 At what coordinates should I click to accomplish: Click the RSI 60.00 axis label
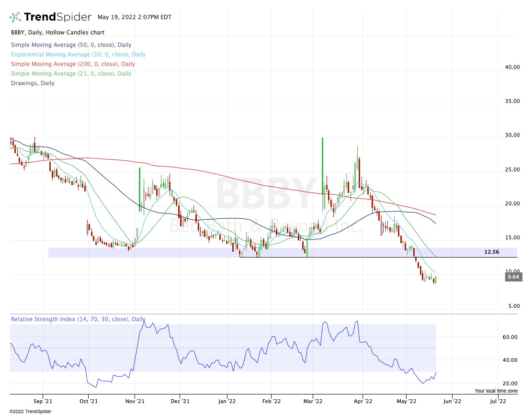point(510,337)
